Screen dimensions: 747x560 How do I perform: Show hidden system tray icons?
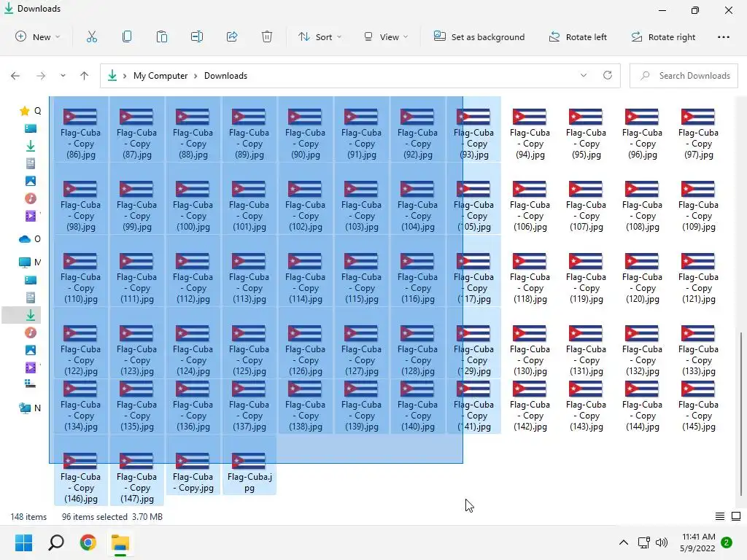click(x=623, y=542)
